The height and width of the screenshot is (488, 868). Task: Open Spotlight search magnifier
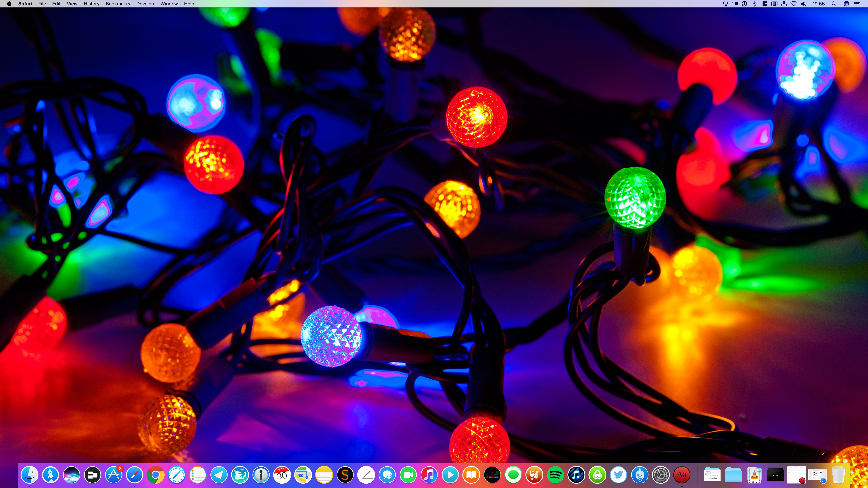(x=834, y=4)
